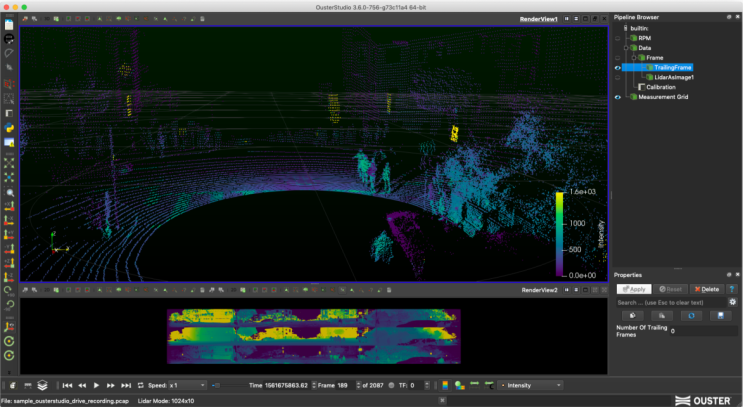
Task: Rescale color range to data icon
Action: point(474,385)
